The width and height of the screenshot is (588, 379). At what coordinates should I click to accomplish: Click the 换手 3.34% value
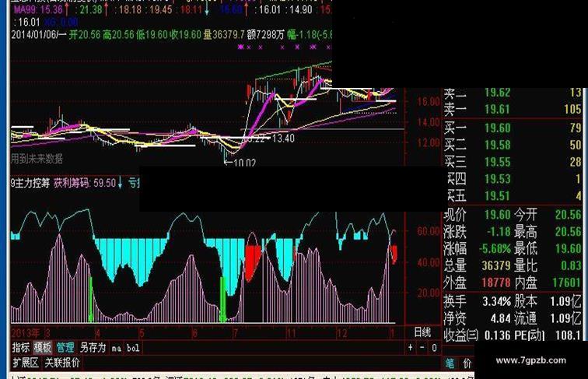click(496, 301)
